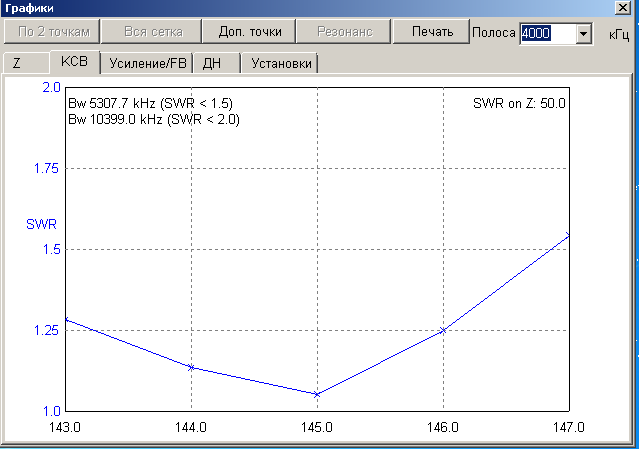Click the SWR curve marker at 144.0
Screen dimensions: 639x449
point(191,367)
